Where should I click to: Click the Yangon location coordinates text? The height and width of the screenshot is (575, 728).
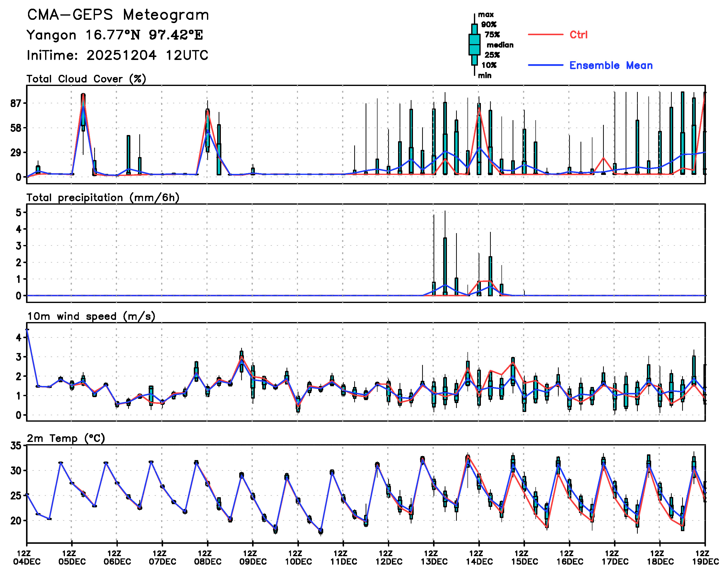(x=115, y=35)
